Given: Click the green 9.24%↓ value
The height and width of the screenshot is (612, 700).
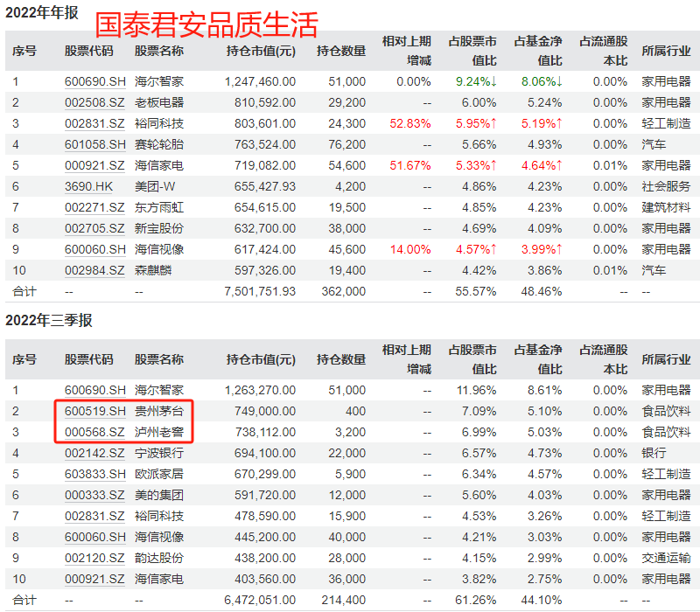Looking at the screenshot, I should point(476,81).
